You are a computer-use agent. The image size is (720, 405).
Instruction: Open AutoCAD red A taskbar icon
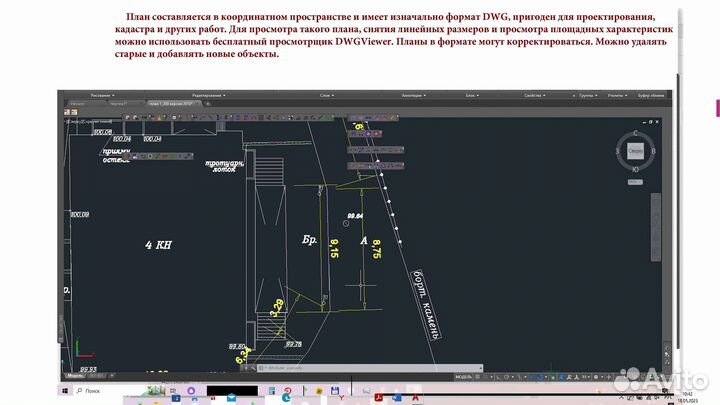pyautogui.click(x=416, y=398)
